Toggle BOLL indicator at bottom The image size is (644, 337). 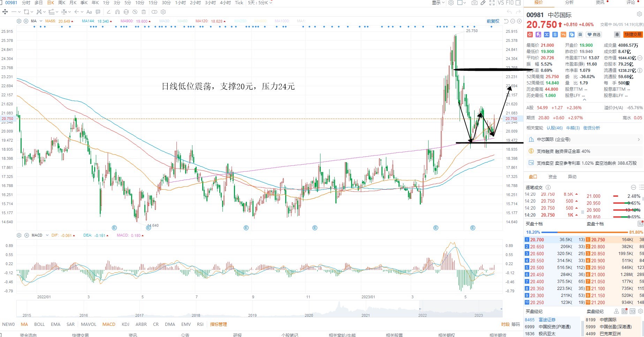[39, 324]
